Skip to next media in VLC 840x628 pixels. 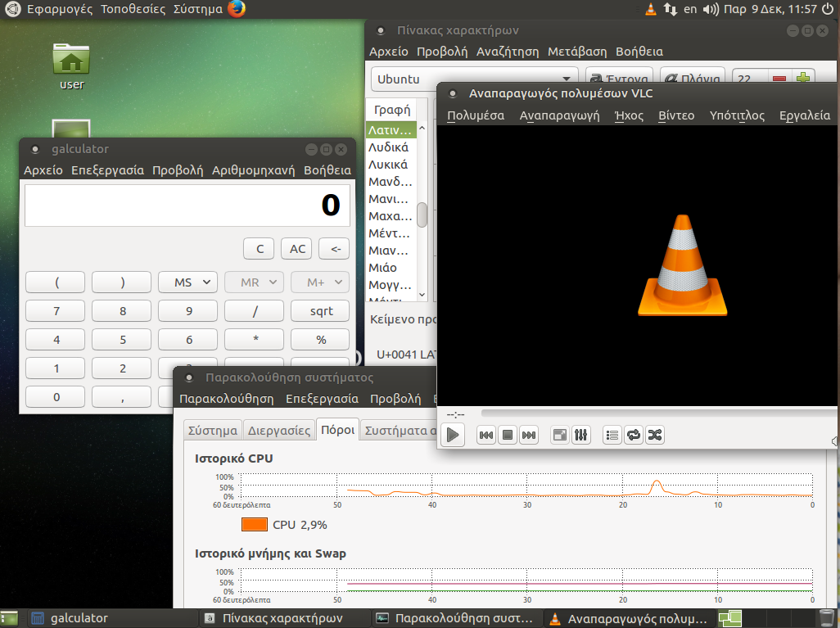(529, 436)
